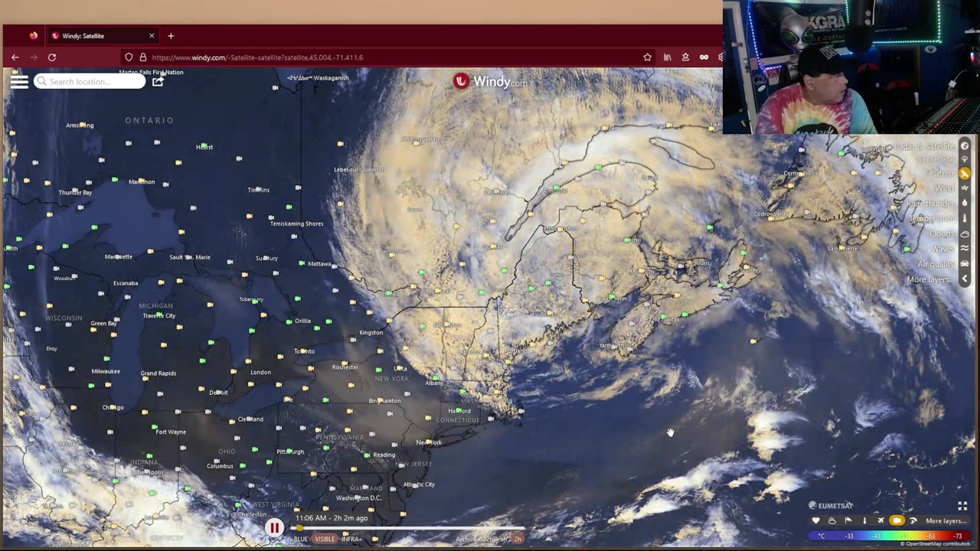
Task: Show paragliding spots using the glider icon
Action: [913, 520]
